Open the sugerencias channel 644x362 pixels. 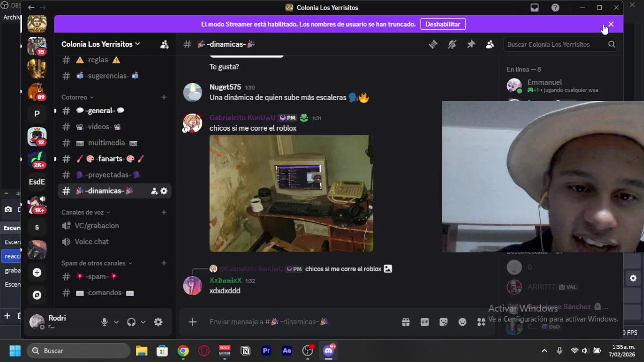pyautogui.click(x=115, y=76)
